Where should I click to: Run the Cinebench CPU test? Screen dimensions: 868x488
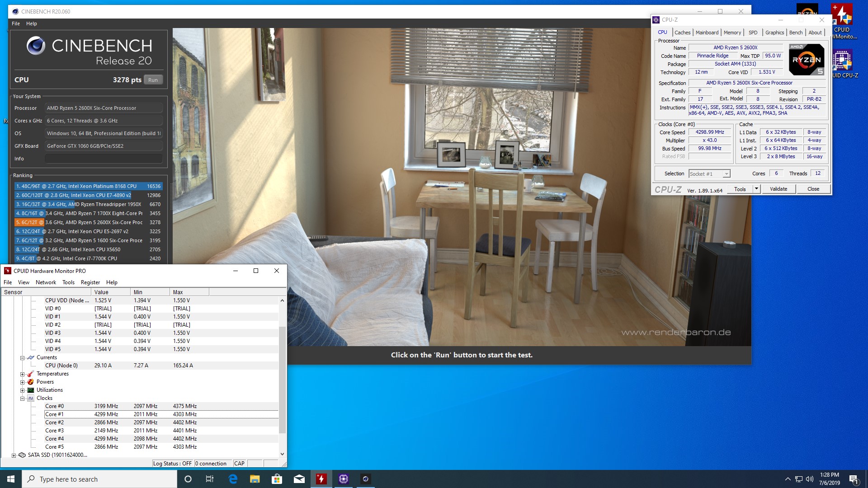point(153,80)
